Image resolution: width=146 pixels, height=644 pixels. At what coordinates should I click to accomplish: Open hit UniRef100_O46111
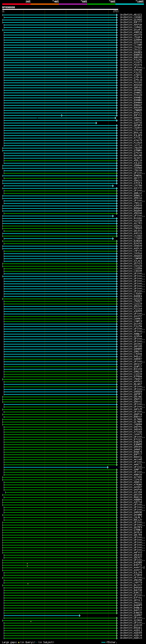point(131,603)
